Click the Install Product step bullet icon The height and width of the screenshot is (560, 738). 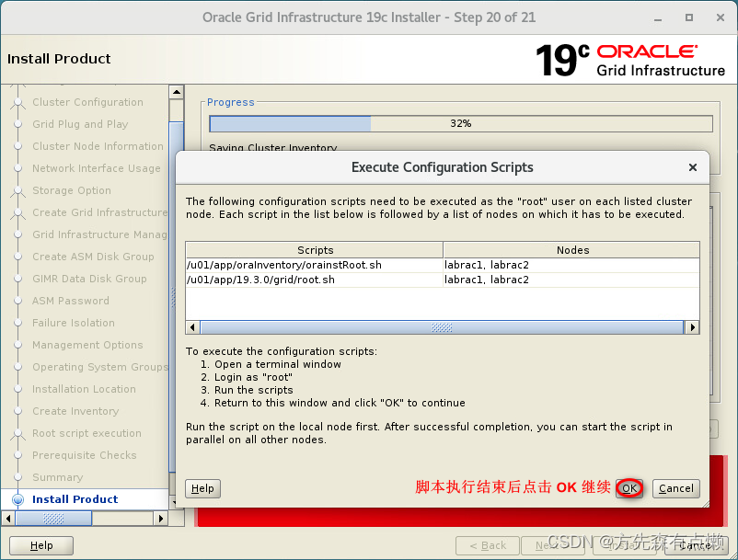click(17, 499)
